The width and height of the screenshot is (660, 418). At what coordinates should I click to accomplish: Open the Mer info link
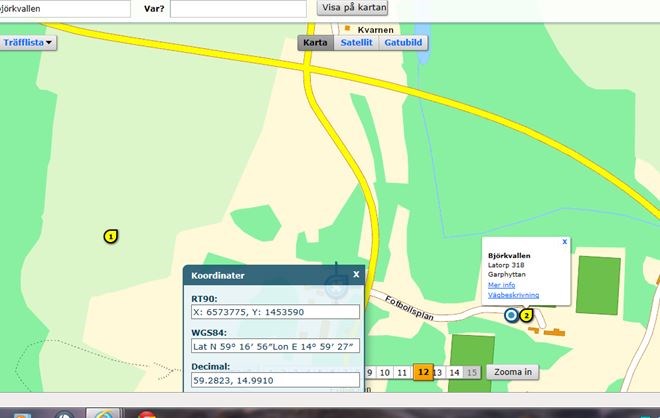(501, 285)
